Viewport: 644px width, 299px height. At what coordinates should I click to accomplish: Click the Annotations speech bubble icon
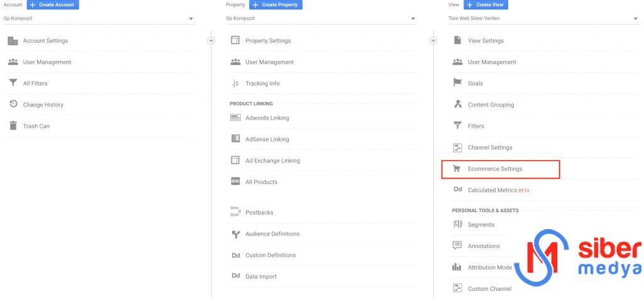457,245
